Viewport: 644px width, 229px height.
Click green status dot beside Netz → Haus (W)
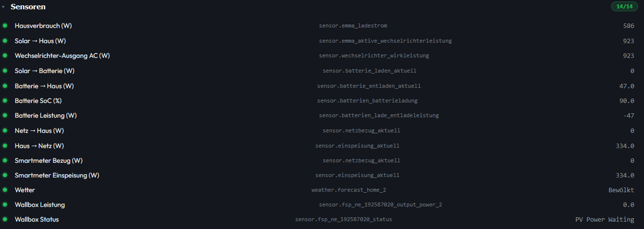coord(5,130)
